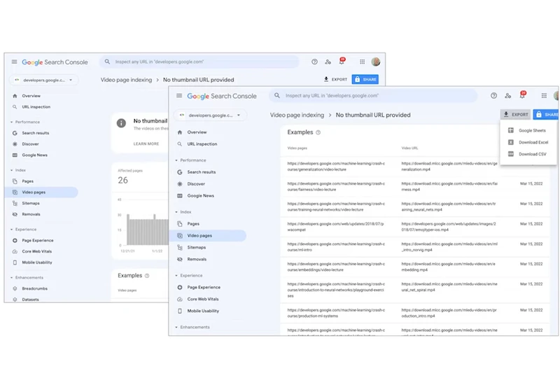Click the info icon in back window card
Viewport: 560px width, 392px height.
[121, 123]
